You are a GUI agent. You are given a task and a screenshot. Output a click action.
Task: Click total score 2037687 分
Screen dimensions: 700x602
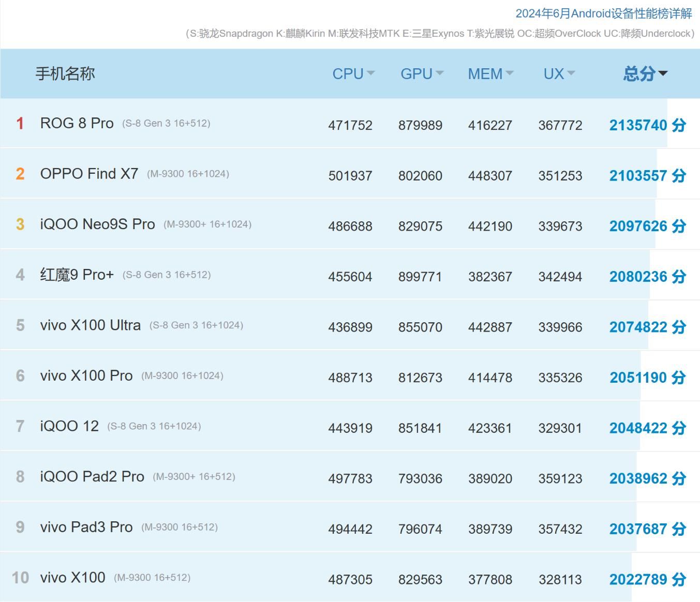[x=648, y=529]
